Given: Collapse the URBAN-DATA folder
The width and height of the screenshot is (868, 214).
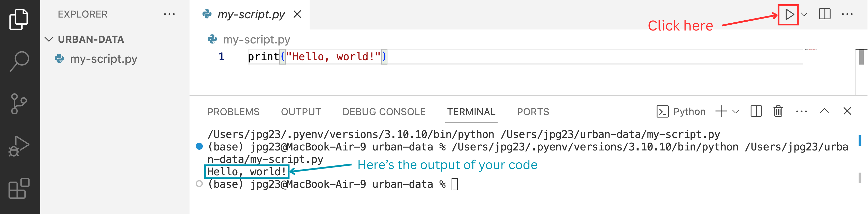Looking at the screenshot, I should click(x=49, y=39).
